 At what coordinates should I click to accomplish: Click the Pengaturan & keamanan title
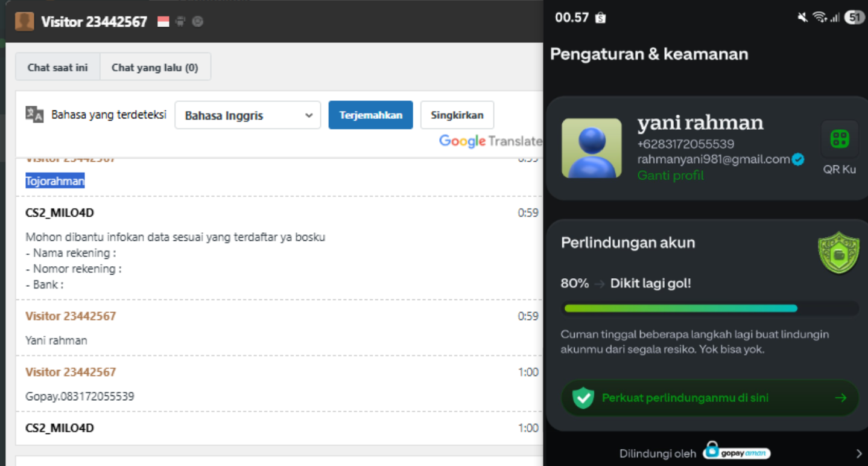click(x=649, y=54)
